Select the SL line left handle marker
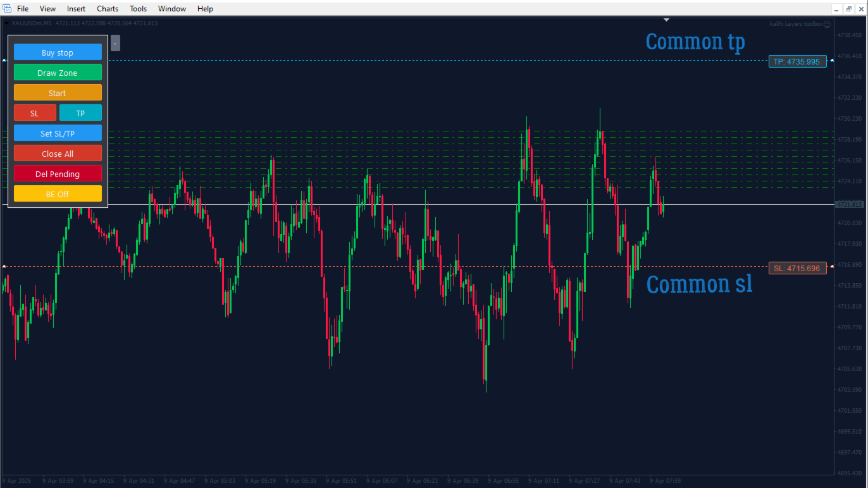 4,266
